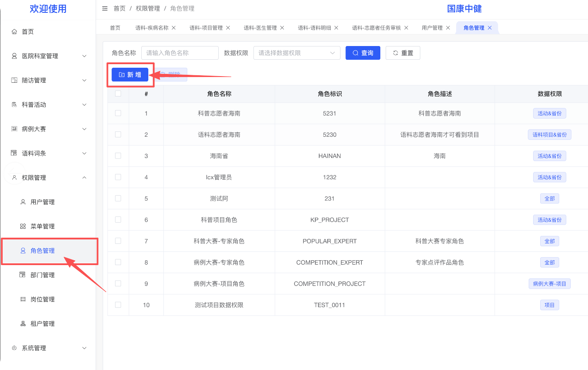
Task: Click the 医院科室管理 person icon
Action: 14,56
